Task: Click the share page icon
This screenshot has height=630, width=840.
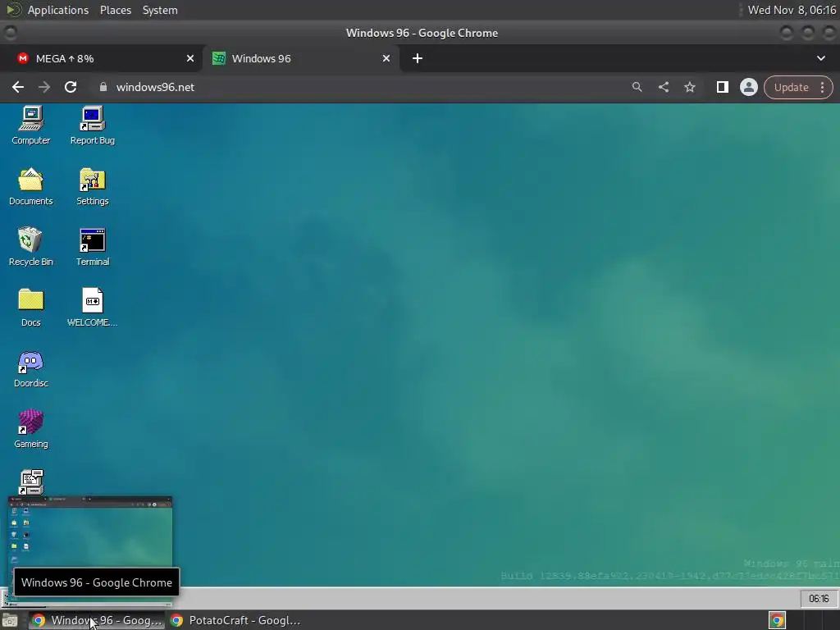Action: [x=663, y=87]
